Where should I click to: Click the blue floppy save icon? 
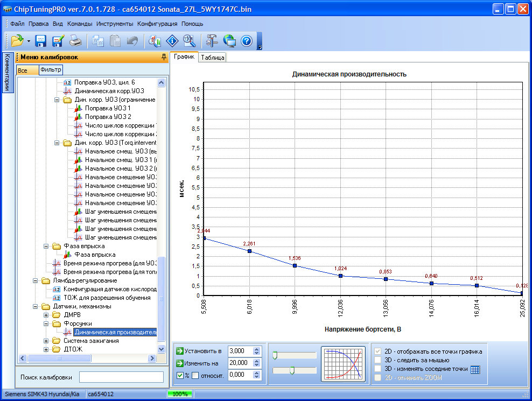pyautogui.click(x=41, y=40)
